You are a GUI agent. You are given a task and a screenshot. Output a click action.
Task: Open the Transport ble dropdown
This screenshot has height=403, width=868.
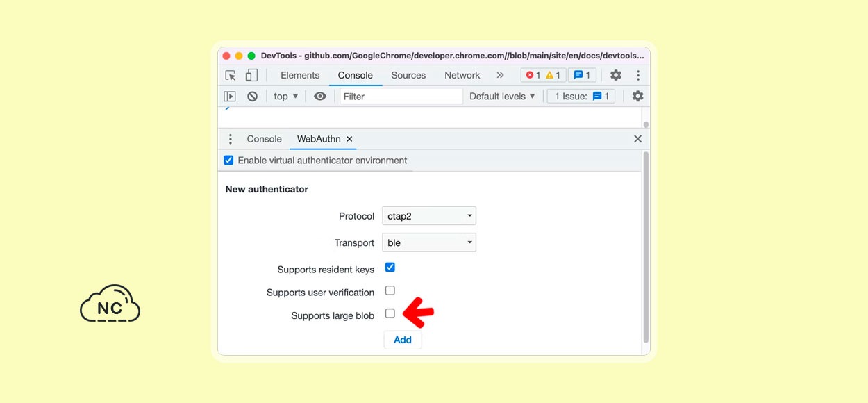[x=429, y=242]
